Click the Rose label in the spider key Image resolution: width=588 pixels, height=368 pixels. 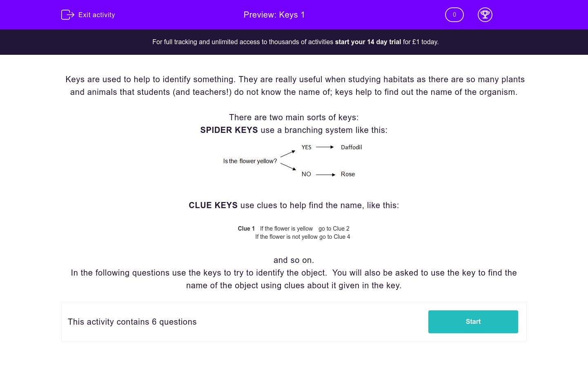tap(347, 174)
